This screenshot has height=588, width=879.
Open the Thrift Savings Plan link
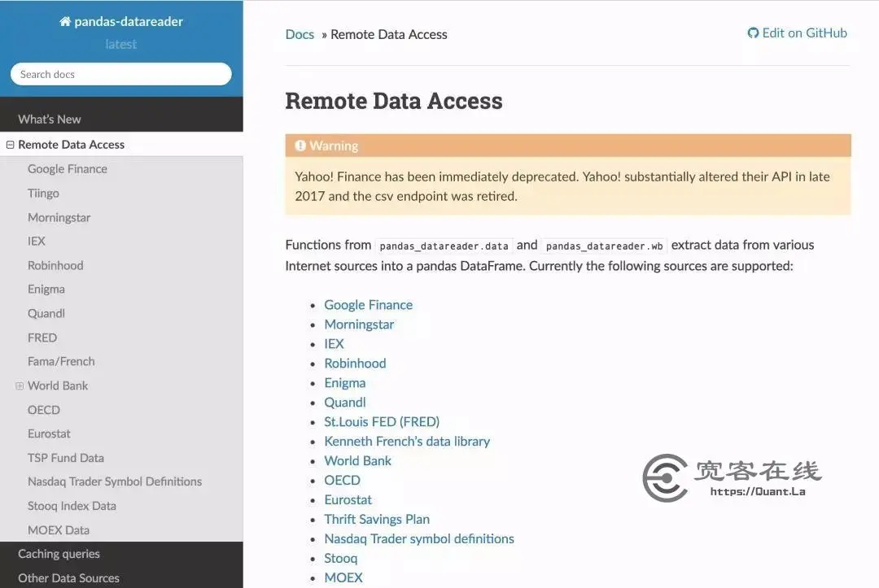[x=377, y=520]
